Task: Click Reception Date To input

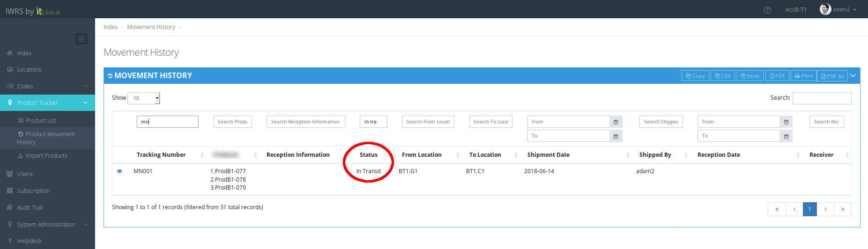Action: (739, 136)
